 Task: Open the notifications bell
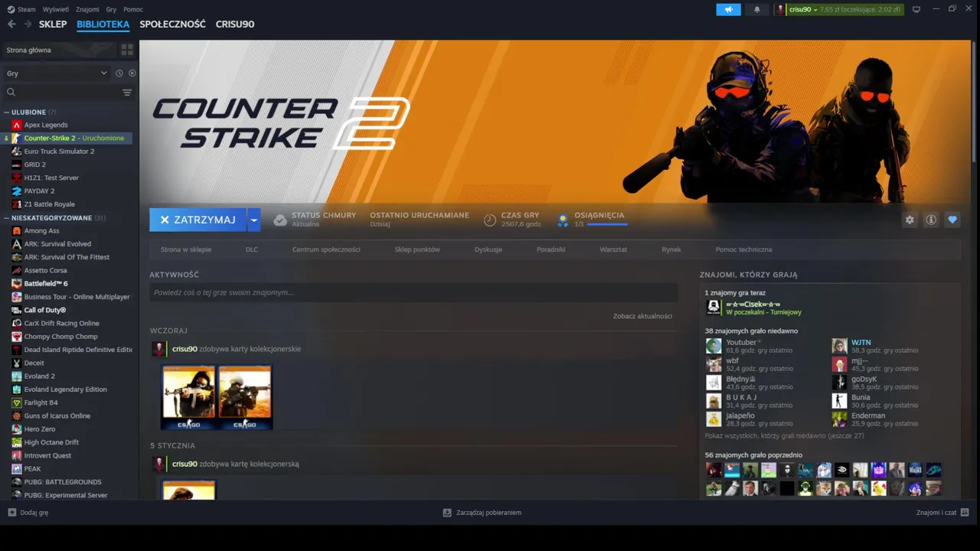[757, 9]
